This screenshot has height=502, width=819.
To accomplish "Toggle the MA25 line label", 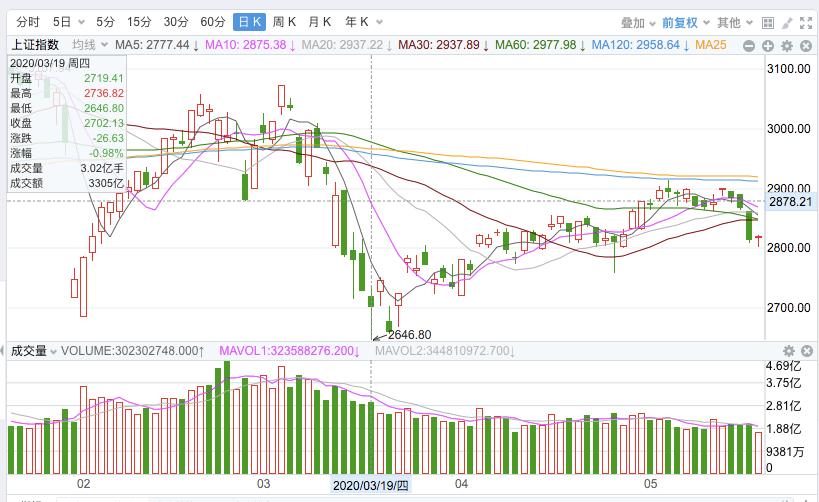I will pyautogui.click(x=710, y=45).
